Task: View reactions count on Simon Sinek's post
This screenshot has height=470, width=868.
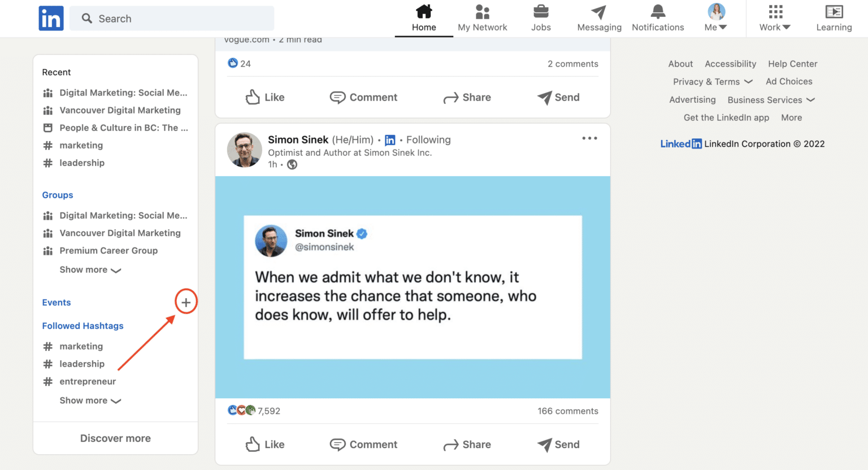Action: click(x=254, y=411)
